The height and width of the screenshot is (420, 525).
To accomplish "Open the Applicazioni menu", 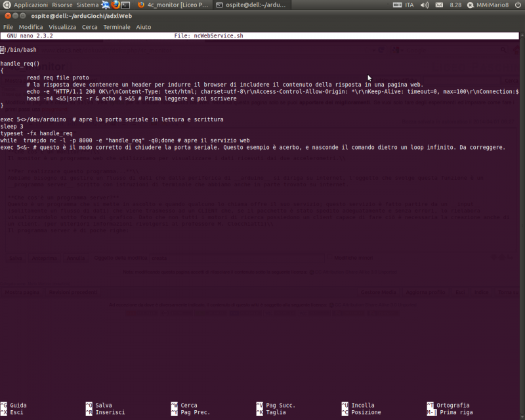I will 31,5.
